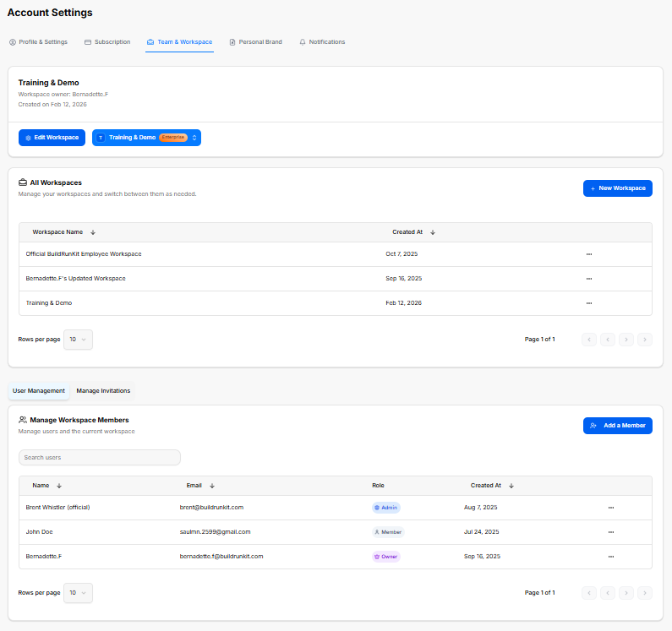
Task: Switch to Manage Invitations tab
Action: coord(103,391)
